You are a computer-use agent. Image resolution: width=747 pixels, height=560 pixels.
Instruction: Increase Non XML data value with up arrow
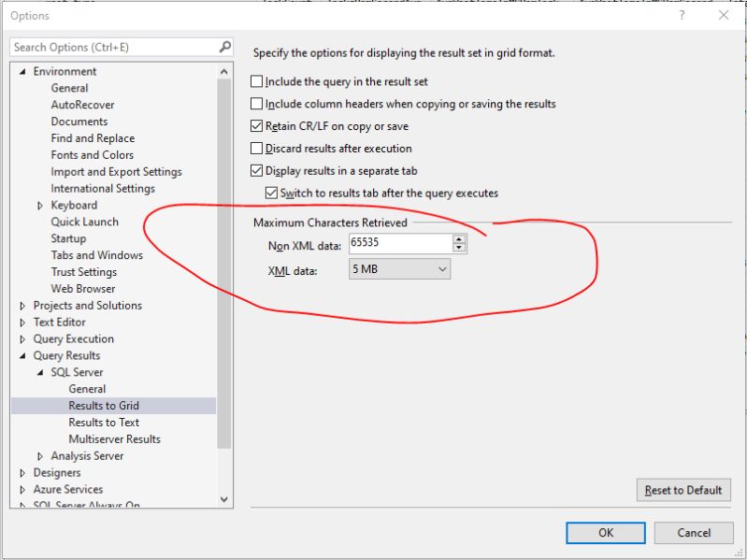click(459, 238)
